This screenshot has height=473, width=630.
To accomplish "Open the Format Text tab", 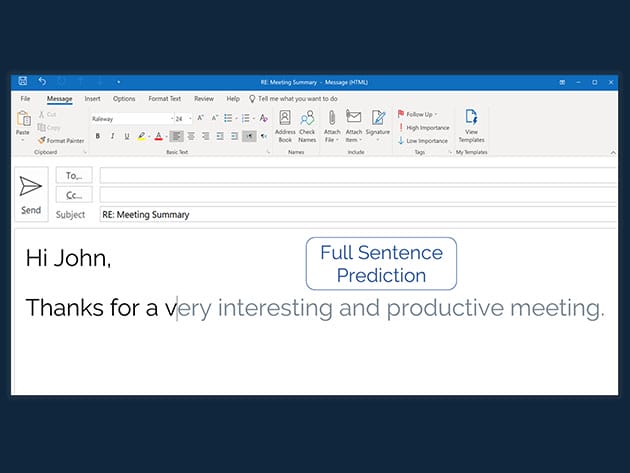I will [164, 99].
